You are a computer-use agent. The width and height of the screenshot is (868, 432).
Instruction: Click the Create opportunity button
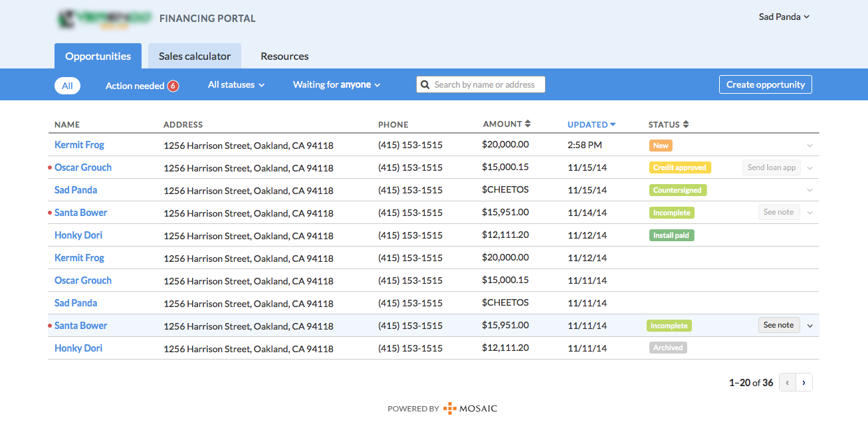tap(766, 84)
